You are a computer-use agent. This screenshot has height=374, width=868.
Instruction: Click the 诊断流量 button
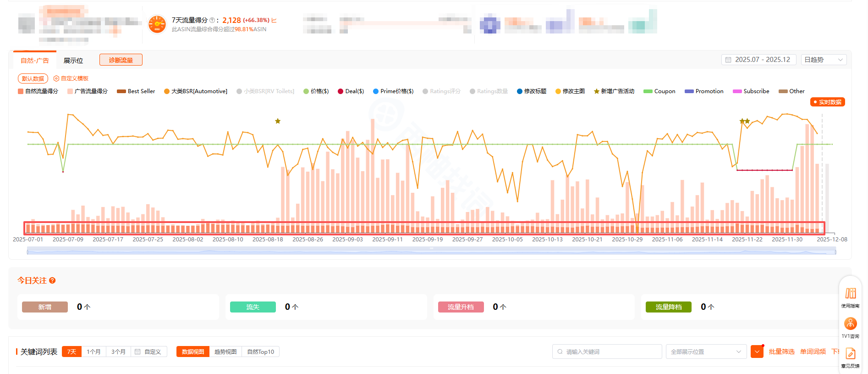click(x=121, y=60)
